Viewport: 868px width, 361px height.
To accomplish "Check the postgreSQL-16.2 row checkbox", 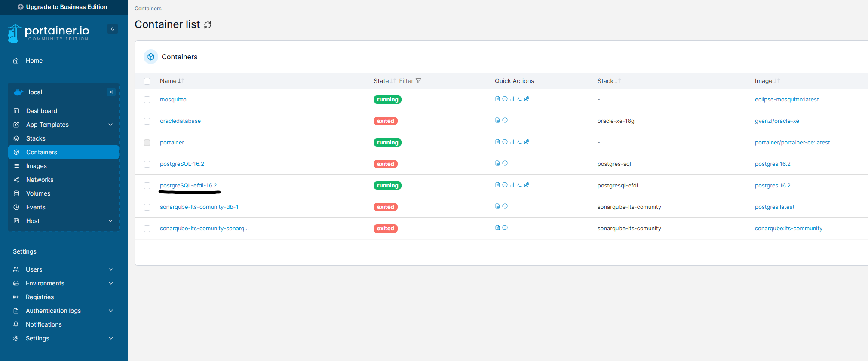I will coord(147,164).
